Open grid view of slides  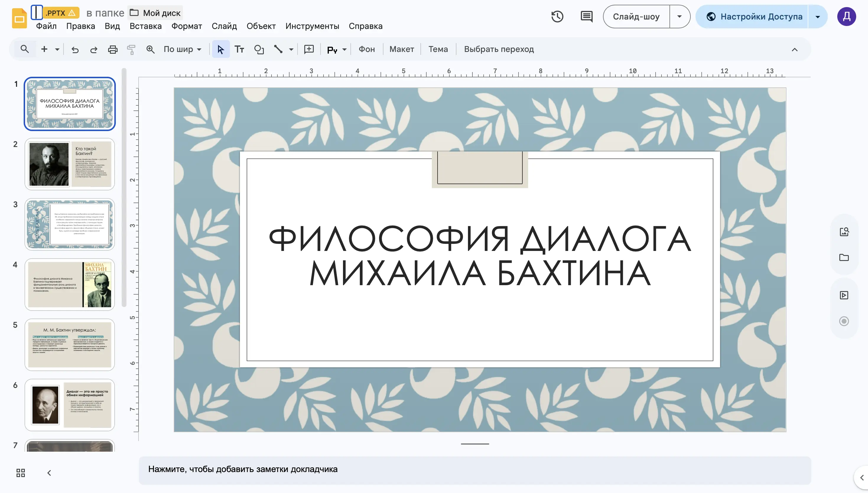coord(20,472)
